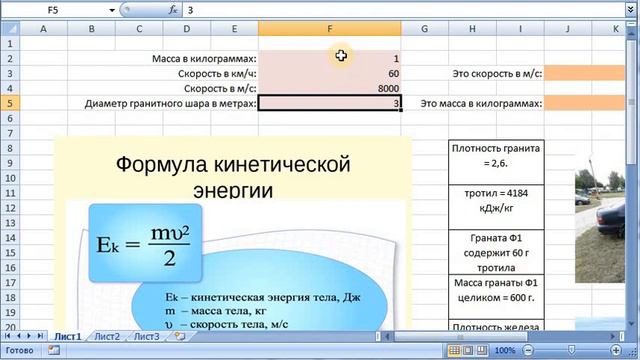Switch to Normal view button
Viewport: 640px width, 360px height.
[454, 350]
